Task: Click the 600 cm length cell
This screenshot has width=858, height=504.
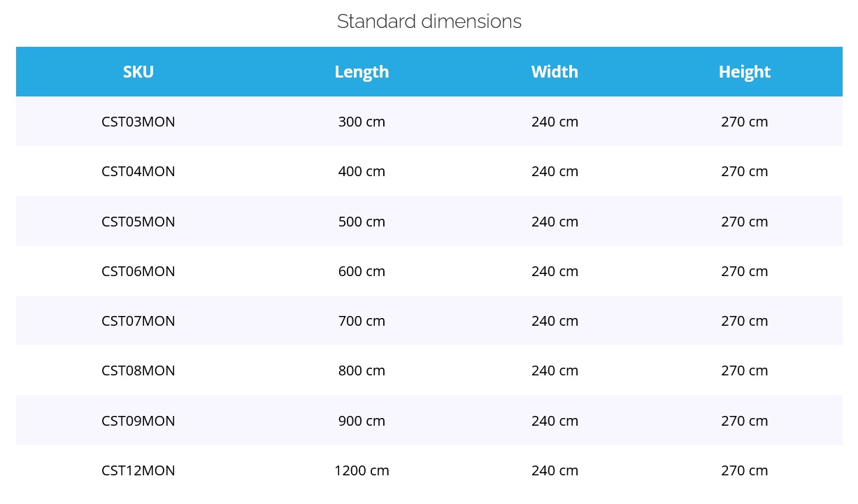Action: [362, 271]
